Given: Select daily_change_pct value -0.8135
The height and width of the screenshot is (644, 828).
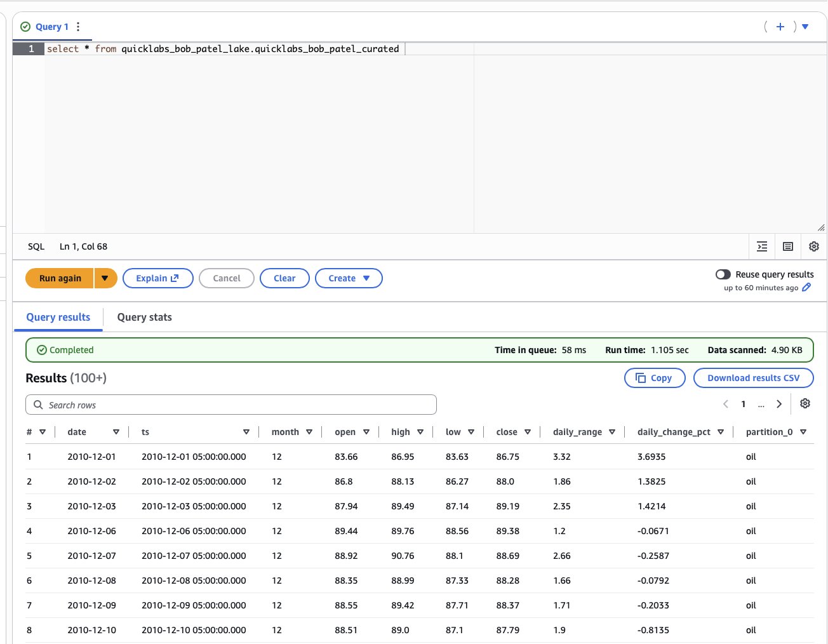Looking at the screenshot, I should [653, 630].
